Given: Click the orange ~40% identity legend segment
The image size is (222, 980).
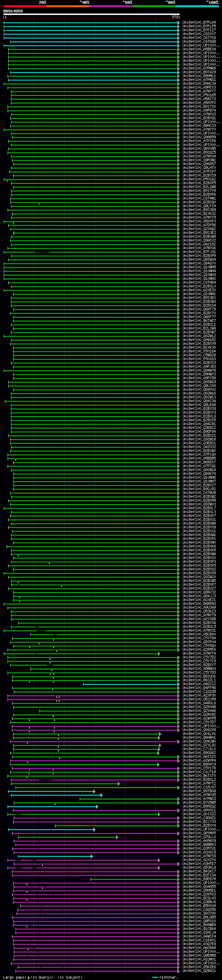Looking at the screenshot, I should [x=68, y=6].
